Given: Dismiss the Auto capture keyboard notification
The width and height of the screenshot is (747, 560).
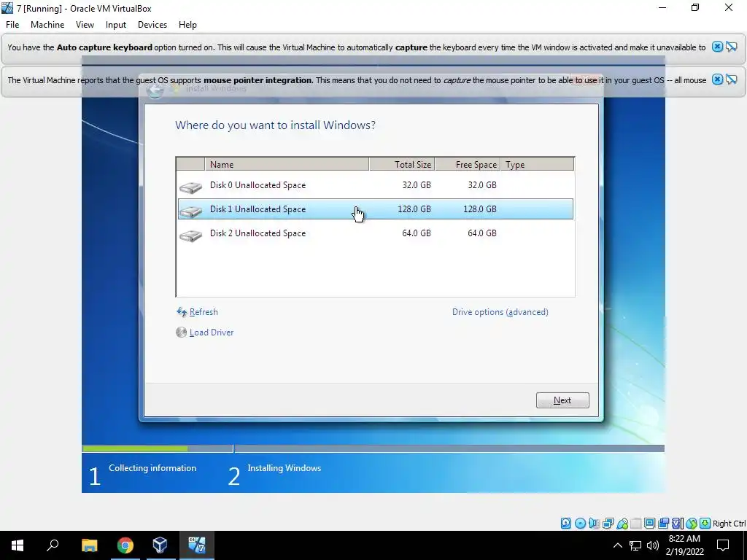Looking at the screenshot, I should tap(717, 47).
